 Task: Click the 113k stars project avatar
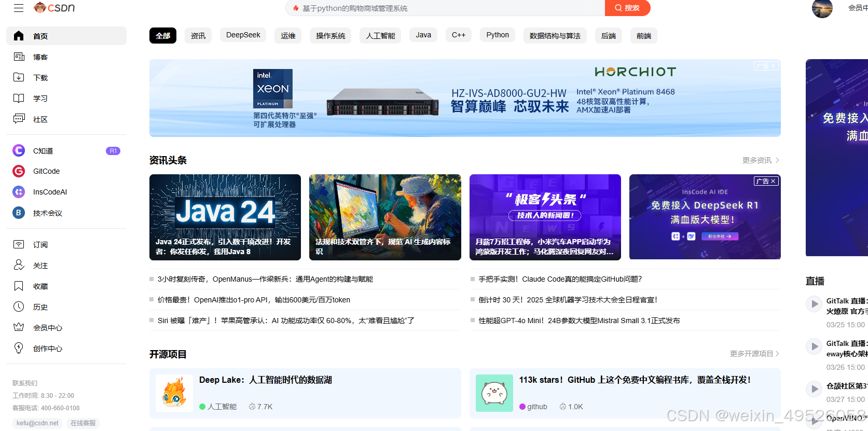point(494,393)
